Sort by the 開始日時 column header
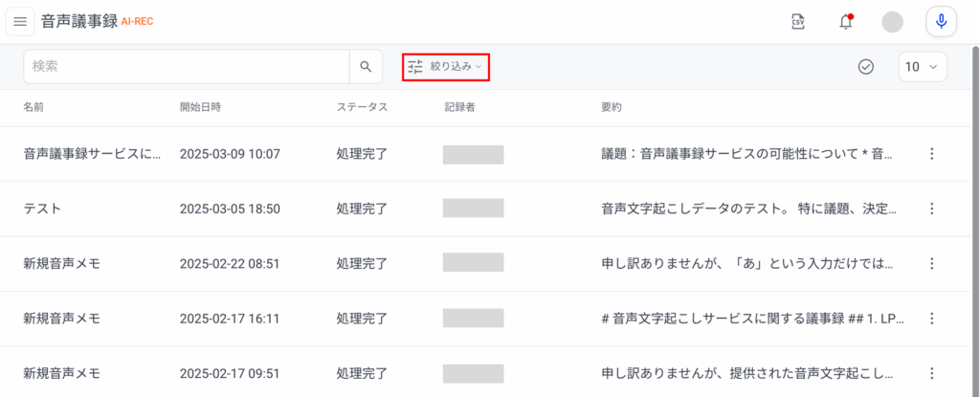Screen dimensions: 980x397 click(200, 107)
